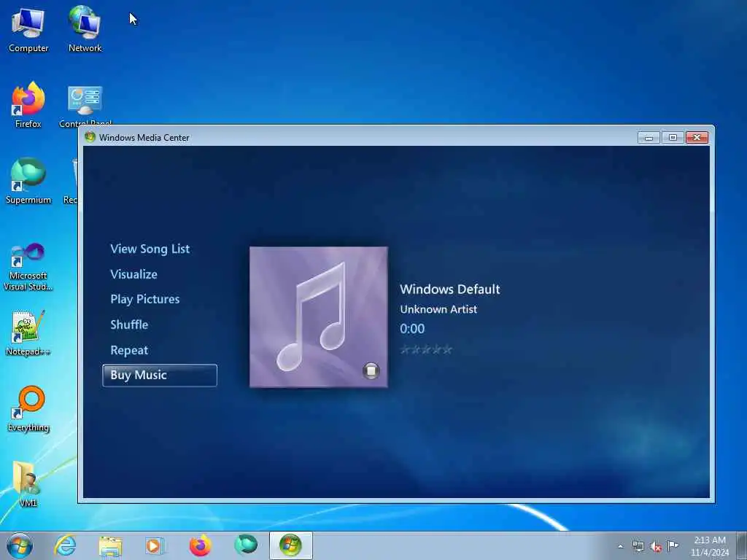Image resolution: width=747 pixels, height=560 pixels.
Task: Choose Play Pictures in Media Center
Action: coord(145,300)
